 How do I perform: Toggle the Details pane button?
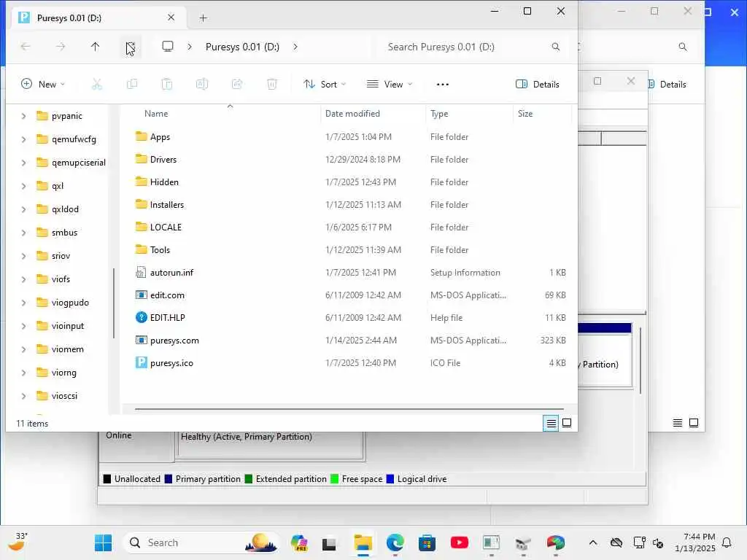tap(538, 85)
